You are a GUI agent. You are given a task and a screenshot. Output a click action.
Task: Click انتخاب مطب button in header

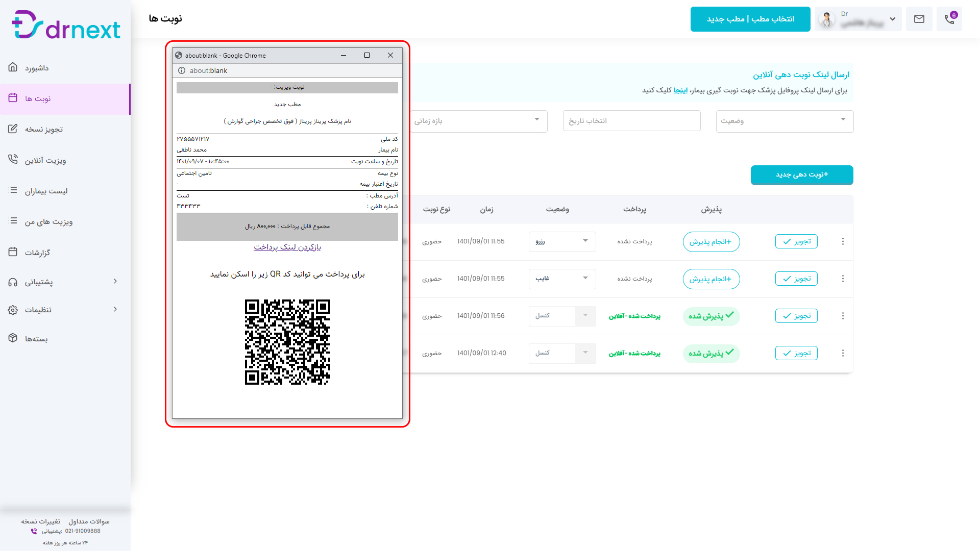[x=750, y=19]
